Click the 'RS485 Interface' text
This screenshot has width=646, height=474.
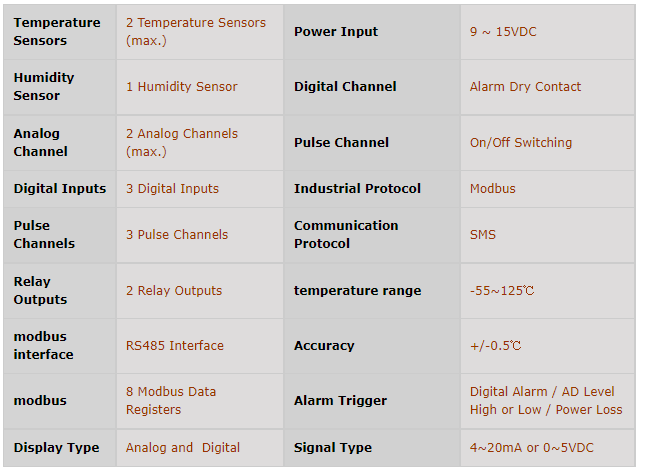click(x=175, y=346)
